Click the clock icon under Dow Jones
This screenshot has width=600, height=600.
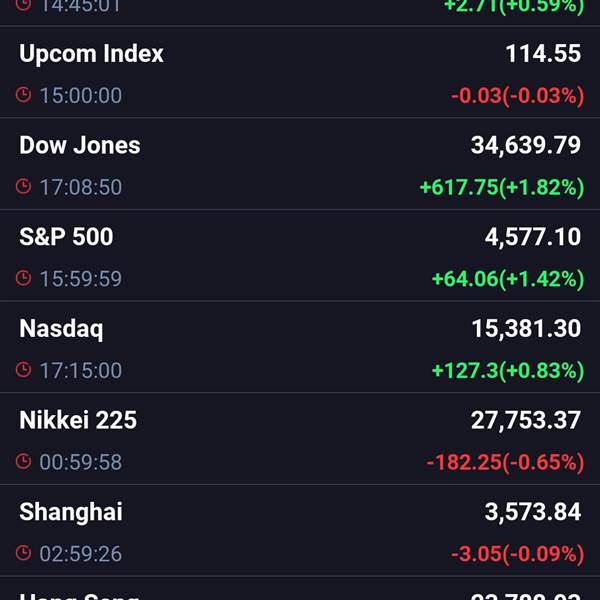(24, 187)
